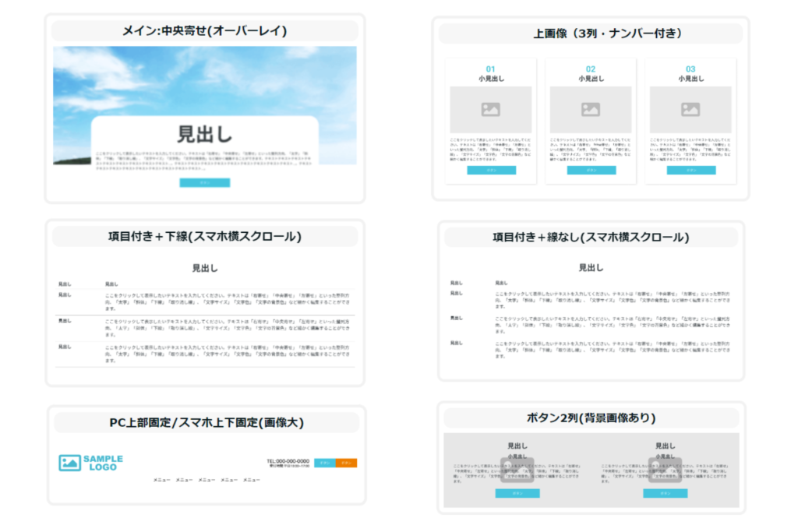The width and height of the screenshot is (798, 532).
Task: Hit the blue button in the 03 column
Action: 690,170
